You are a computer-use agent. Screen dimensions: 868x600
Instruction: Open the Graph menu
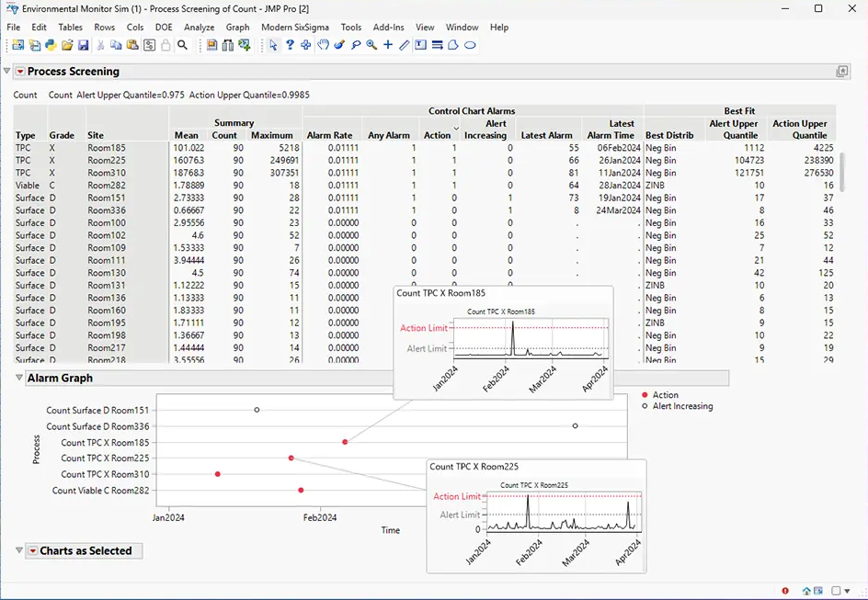tap(237, 27)
